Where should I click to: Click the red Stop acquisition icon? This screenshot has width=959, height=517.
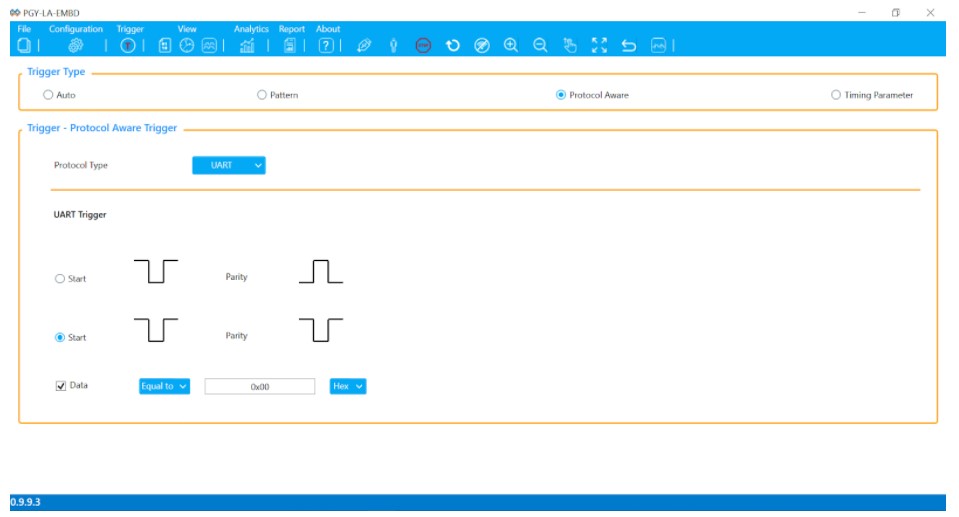[423, 45]
